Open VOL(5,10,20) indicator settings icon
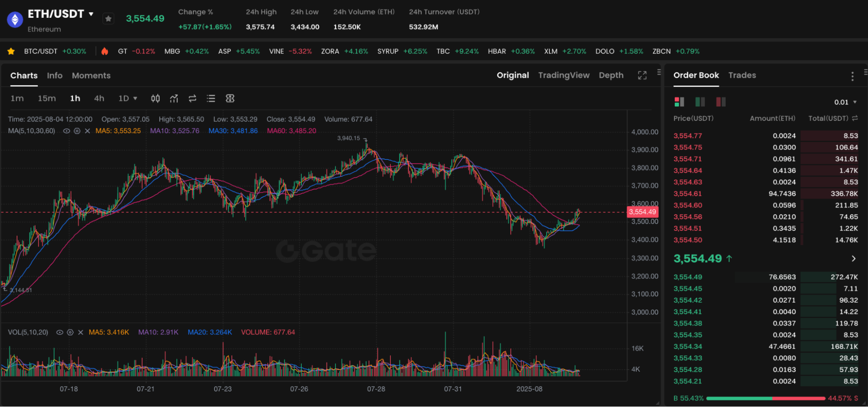This screenshot has height=407, width=868. point(70,332)
